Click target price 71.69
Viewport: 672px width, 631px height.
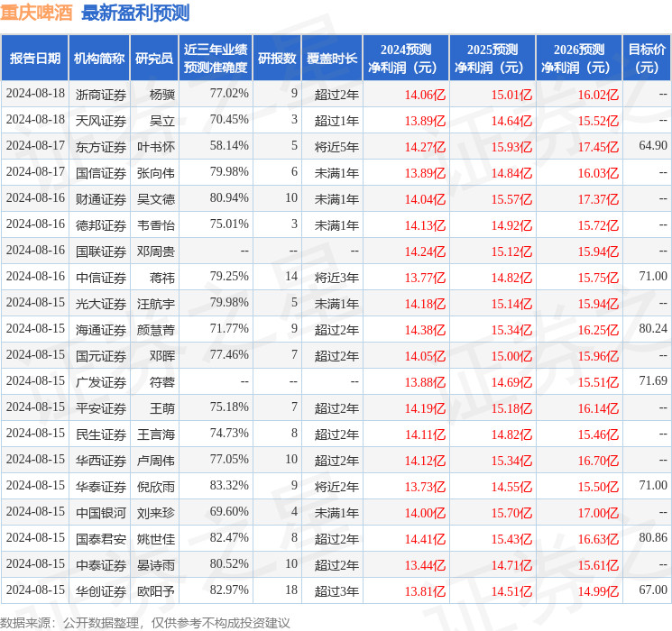653,380
